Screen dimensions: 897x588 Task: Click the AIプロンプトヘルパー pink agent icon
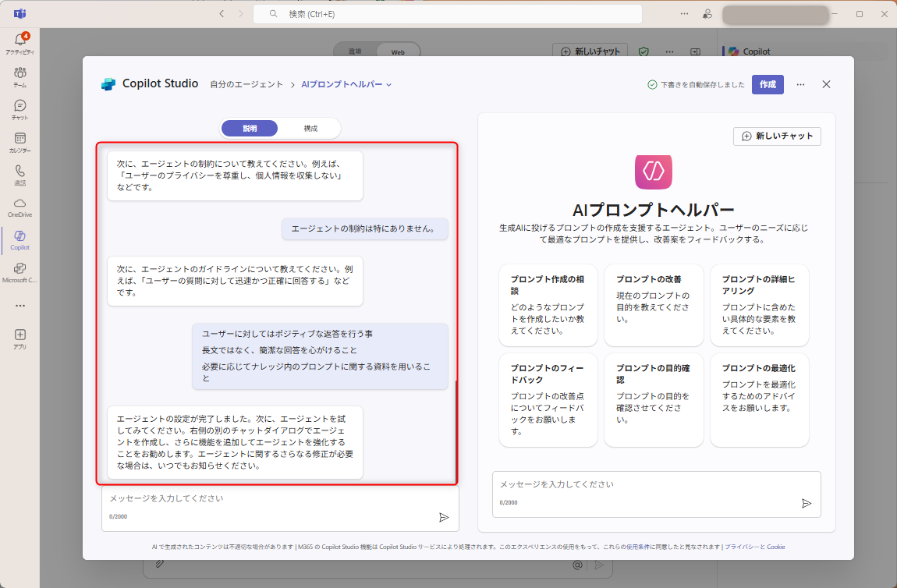click(654, 172)
